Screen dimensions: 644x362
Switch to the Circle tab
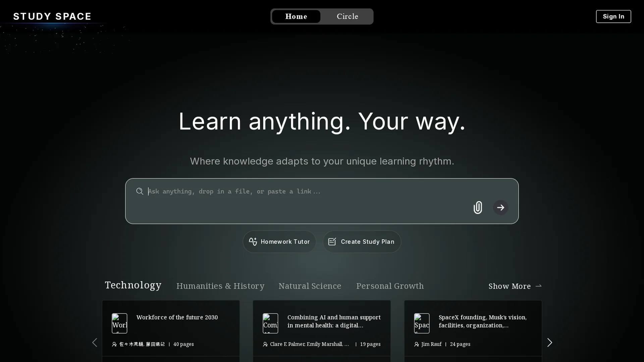pos(347,16)
